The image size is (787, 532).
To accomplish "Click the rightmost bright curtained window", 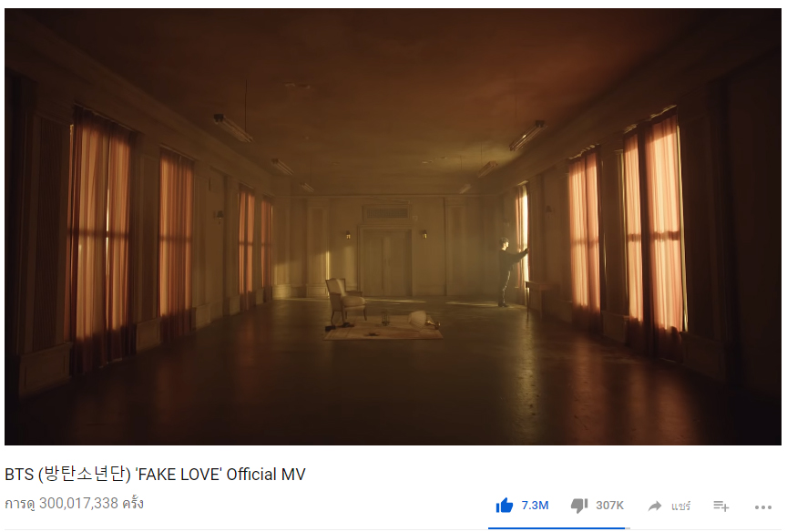I will pyautogui.click(x=655, y=227).
